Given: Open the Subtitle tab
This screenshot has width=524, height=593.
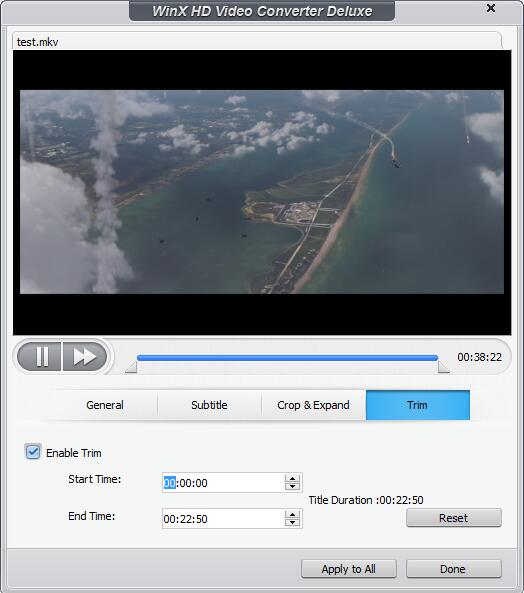Looking at the screenshot, I should (x=209, y=405).
